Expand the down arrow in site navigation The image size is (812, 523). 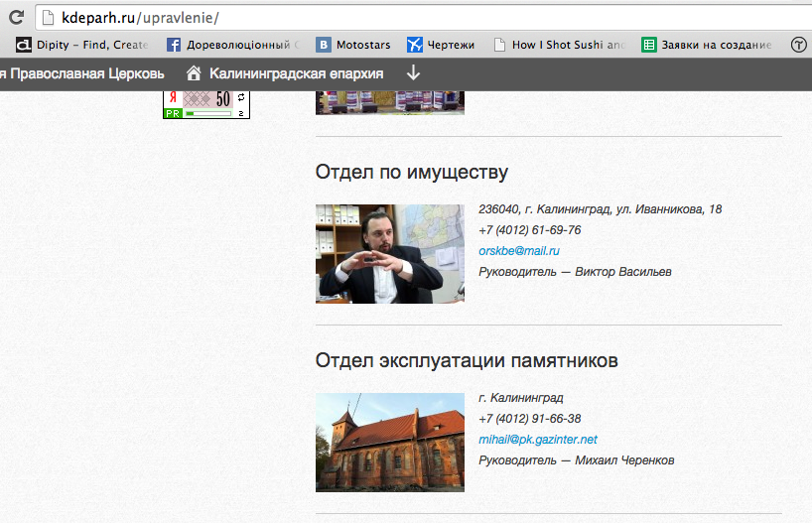pyautogui.click(x=413, y=73)
